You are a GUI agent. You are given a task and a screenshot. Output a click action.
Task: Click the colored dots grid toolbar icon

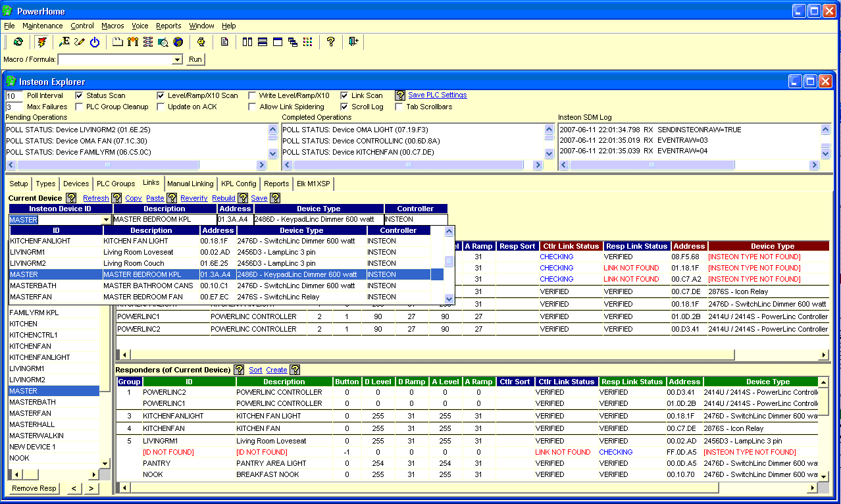point(308,42)
